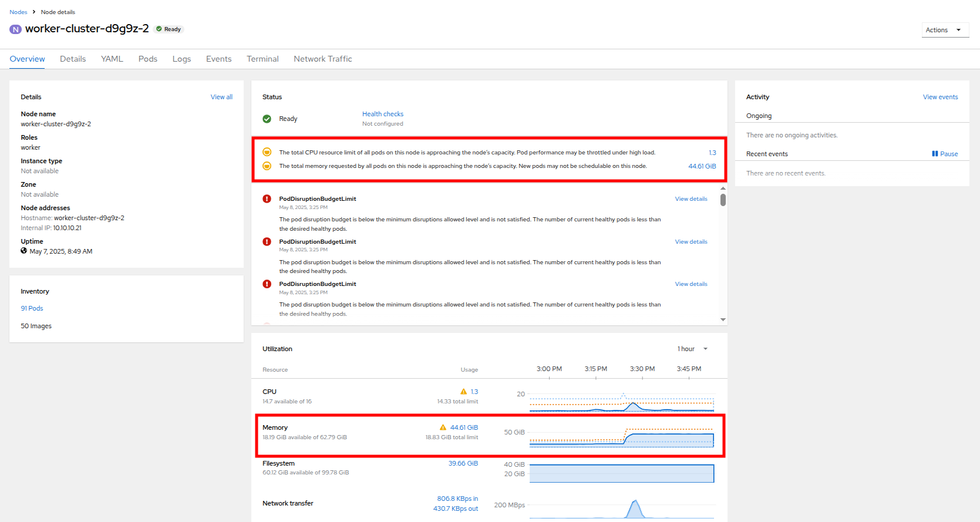Click the memory requested warning alert icon

pos(267,166)
